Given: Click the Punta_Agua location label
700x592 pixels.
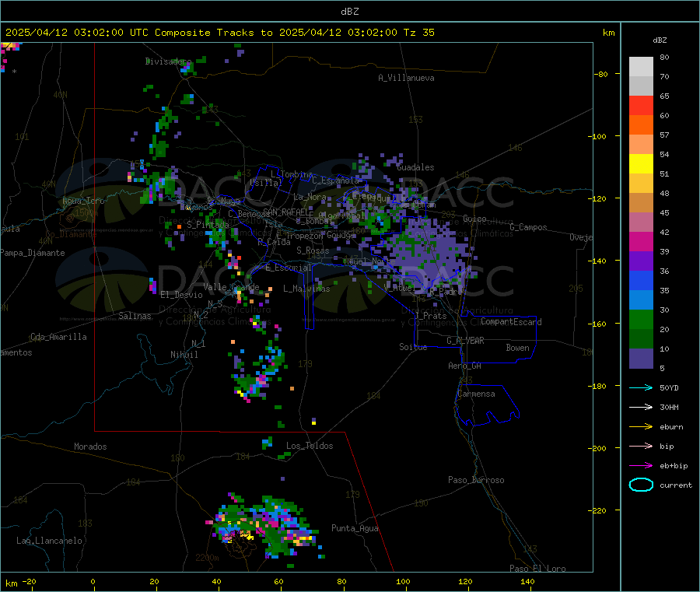Looking at the screenshot, I should coord(355,528).
